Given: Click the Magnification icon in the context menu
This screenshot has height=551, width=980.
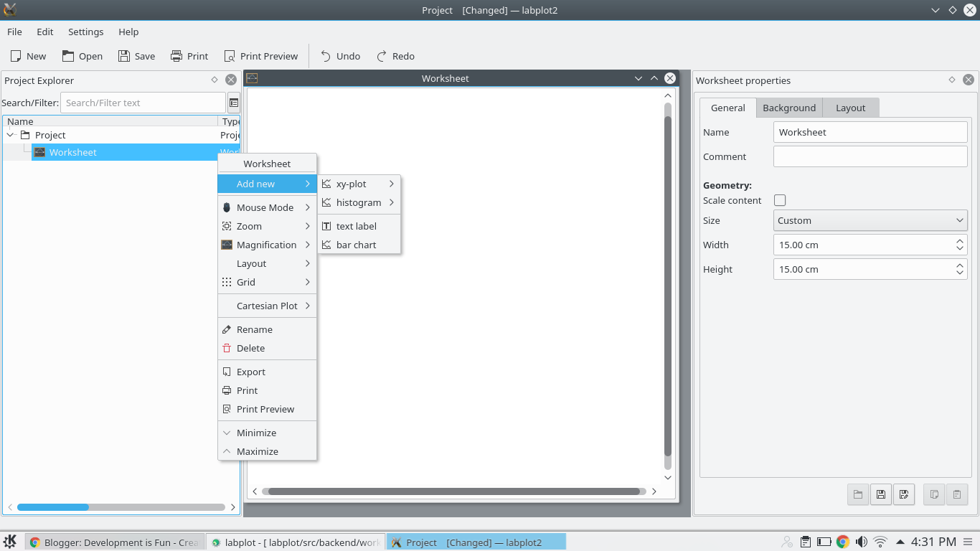Looking at the screenshot, I should pos(227,245).
